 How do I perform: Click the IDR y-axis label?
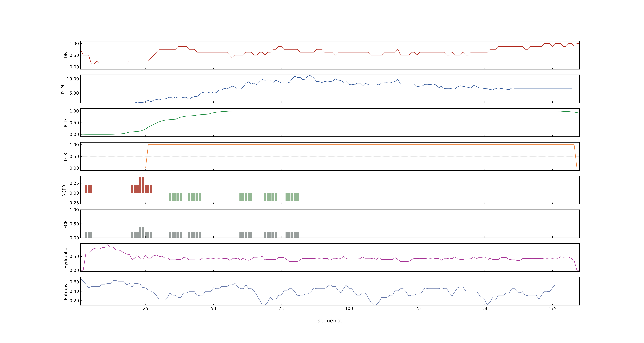(66, 55)
